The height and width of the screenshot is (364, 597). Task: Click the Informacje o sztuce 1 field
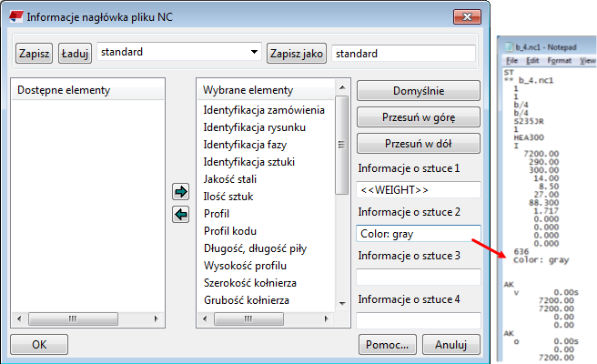click(x=419, y=189)
